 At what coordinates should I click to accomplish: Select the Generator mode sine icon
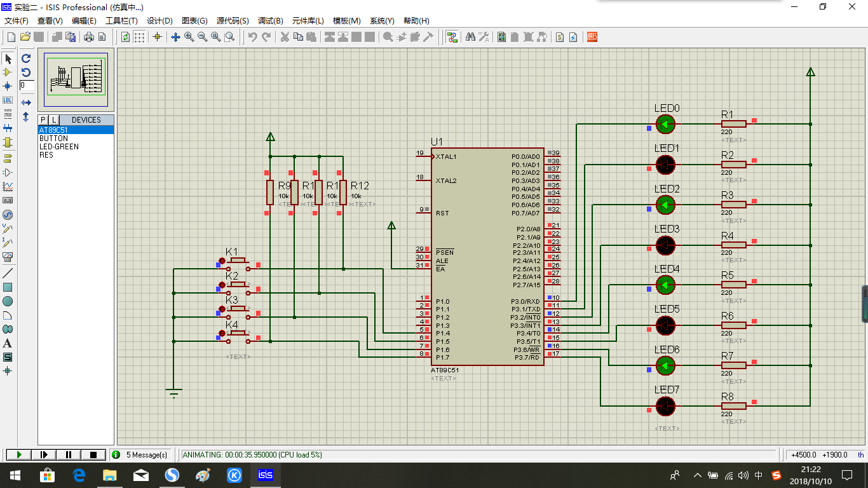(8, 214)
